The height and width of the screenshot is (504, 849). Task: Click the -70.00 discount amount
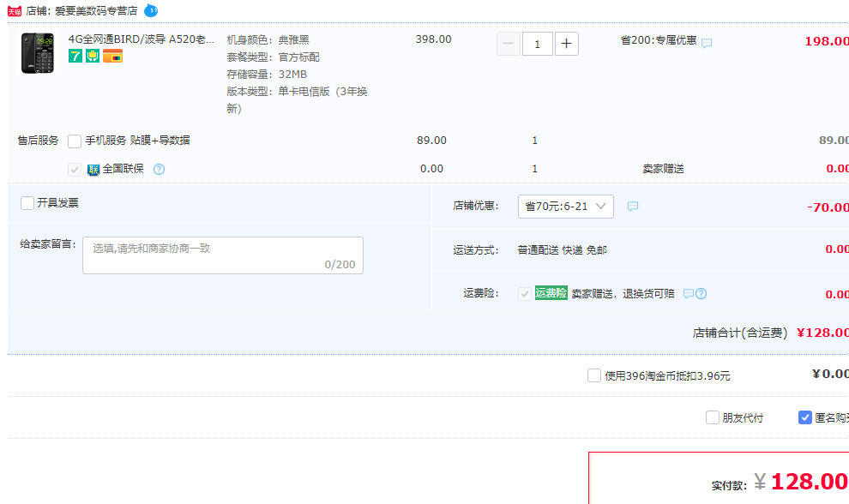[x=828, y=207]
